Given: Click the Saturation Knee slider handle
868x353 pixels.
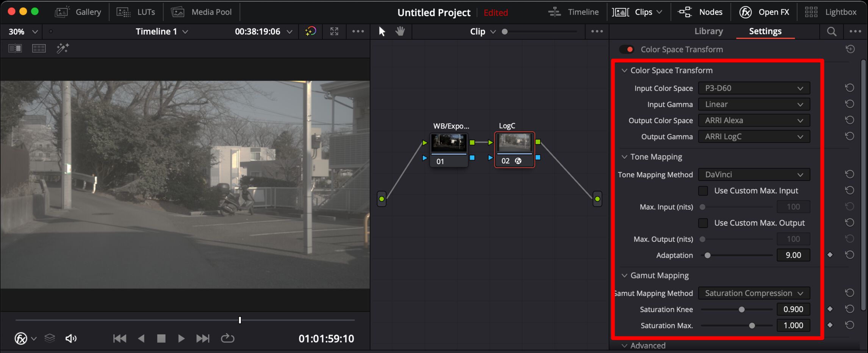Looking at the screenshot, I should tap(741, 309).
